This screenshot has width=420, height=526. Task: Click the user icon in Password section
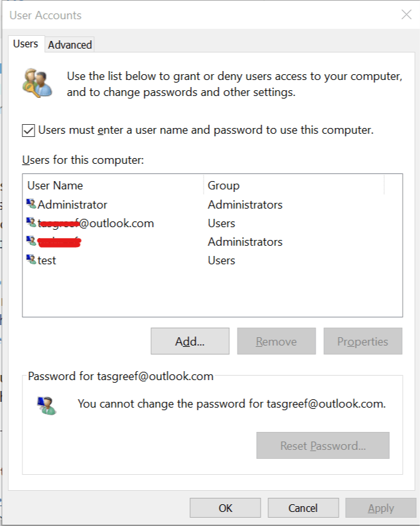[47, 405]
